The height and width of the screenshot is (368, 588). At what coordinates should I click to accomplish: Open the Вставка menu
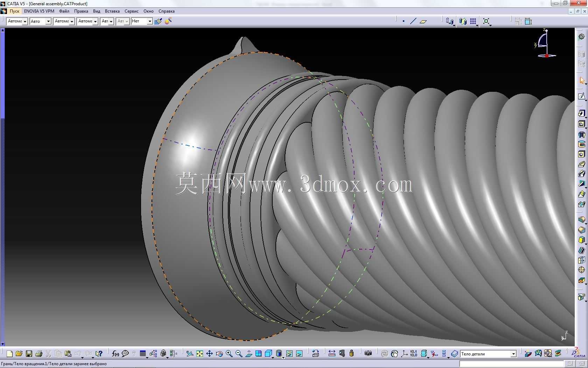tap(112, 11)
